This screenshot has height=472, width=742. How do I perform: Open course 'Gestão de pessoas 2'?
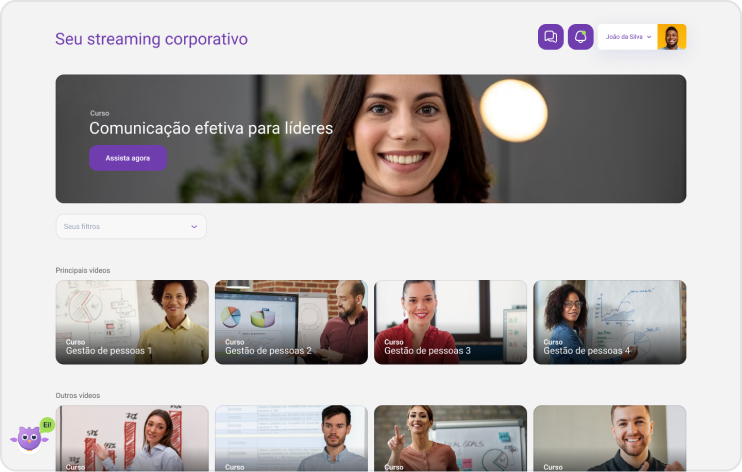291,322
